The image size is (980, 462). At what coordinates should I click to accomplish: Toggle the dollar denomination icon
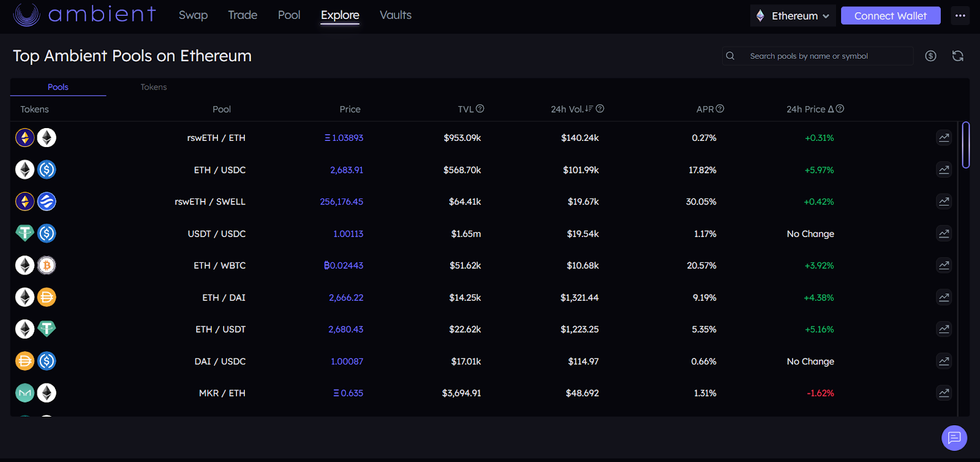[930, 56]
